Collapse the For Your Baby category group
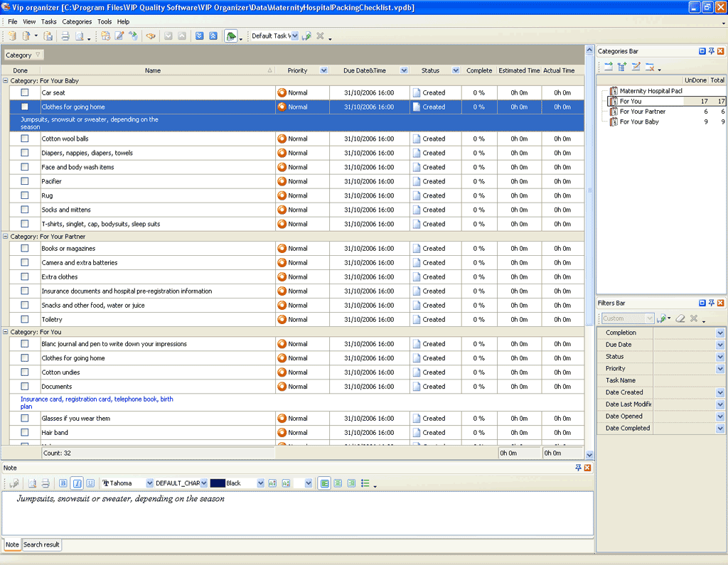This screenshot has height=565, width=728. point(6,81)
